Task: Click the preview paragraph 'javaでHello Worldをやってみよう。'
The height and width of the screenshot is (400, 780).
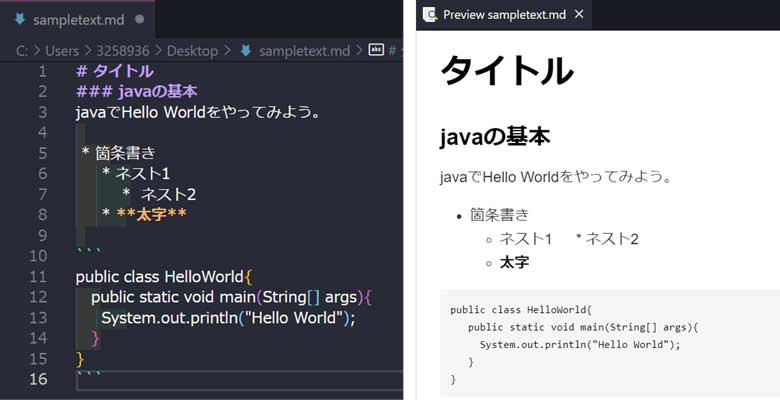Action: coord(556,177)
